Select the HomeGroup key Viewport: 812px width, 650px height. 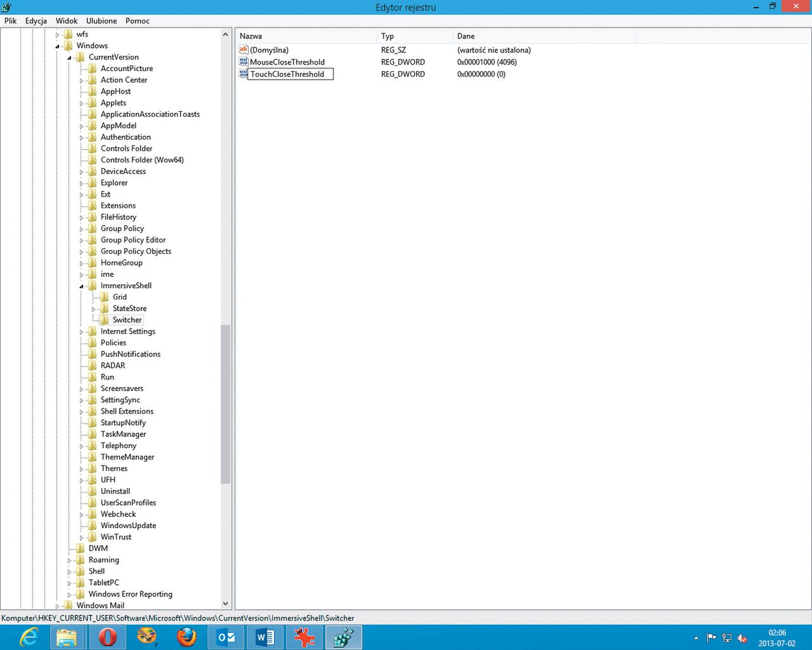122,263
